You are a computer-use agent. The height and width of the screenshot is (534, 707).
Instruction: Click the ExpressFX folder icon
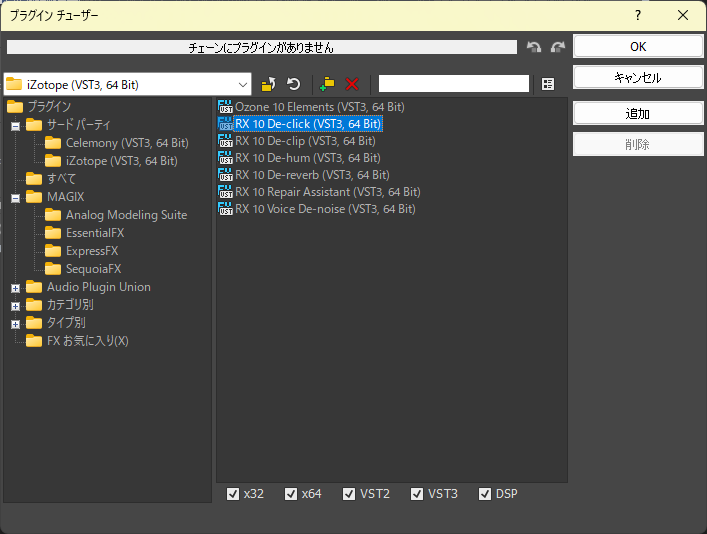(x=53, y=251)
